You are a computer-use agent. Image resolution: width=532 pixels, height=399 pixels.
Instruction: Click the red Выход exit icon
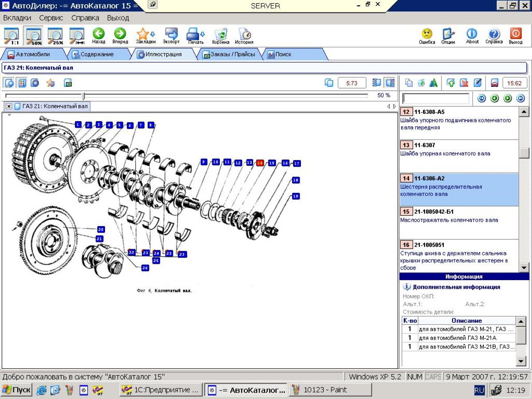tap(516, 36)
